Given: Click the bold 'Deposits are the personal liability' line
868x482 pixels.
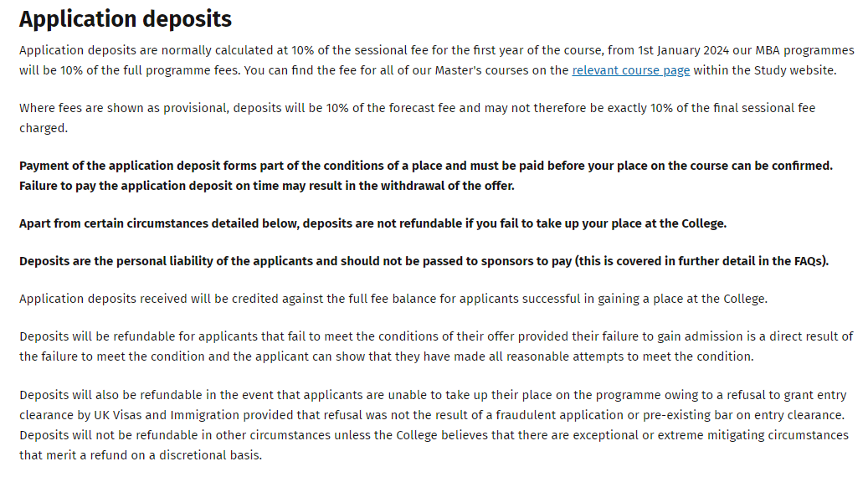Looking at the screenshot, I should pos(424,261).
